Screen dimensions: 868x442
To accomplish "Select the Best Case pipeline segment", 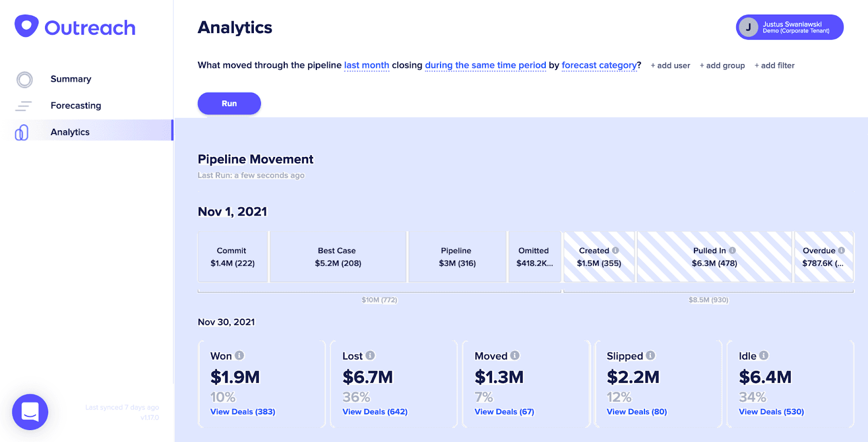I will pyautogui.click(x=337, y=257).
